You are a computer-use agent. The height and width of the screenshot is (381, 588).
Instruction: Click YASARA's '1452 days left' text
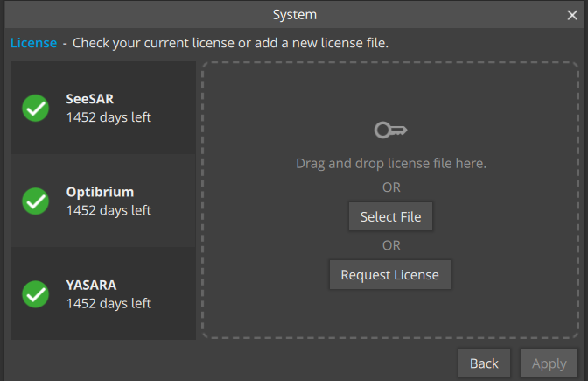coord(108,303)
